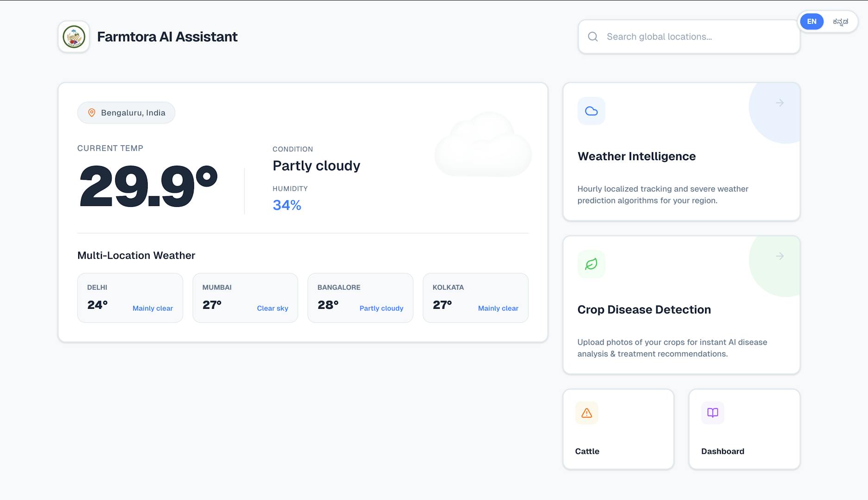Click the blue cloud Weather Intelligence icon
Screen dimensions: 868x500
pyautogui.click(x=591, y=111)
